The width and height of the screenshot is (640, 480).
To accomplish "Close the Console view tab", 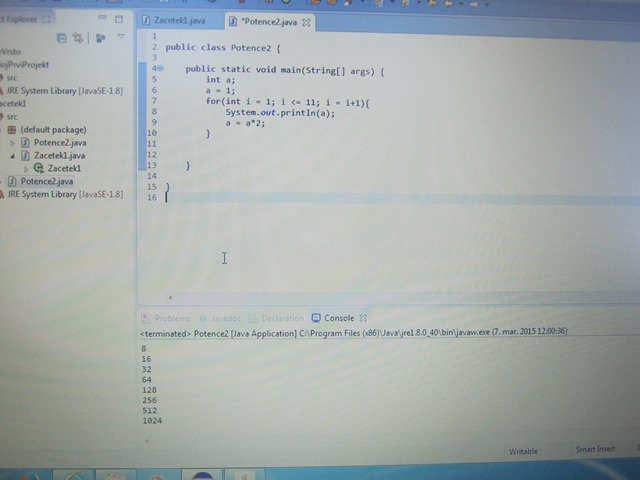I will click(x=364, y=318).
